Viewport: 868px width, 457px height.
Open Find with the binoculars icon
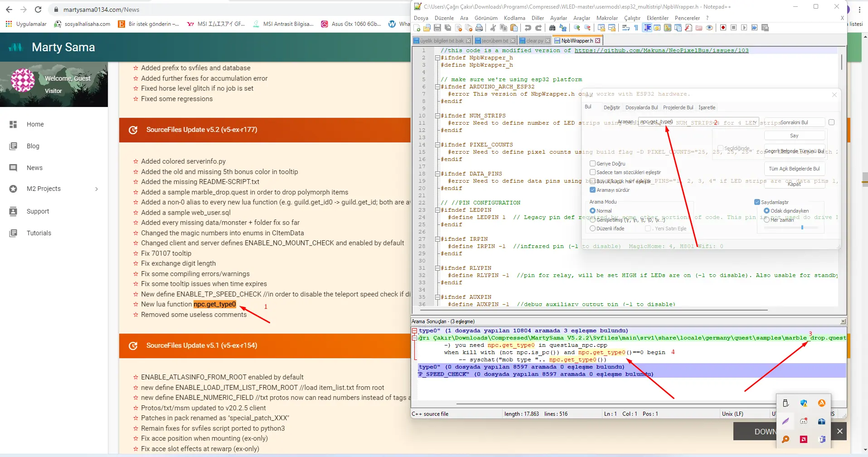[552, 28]
